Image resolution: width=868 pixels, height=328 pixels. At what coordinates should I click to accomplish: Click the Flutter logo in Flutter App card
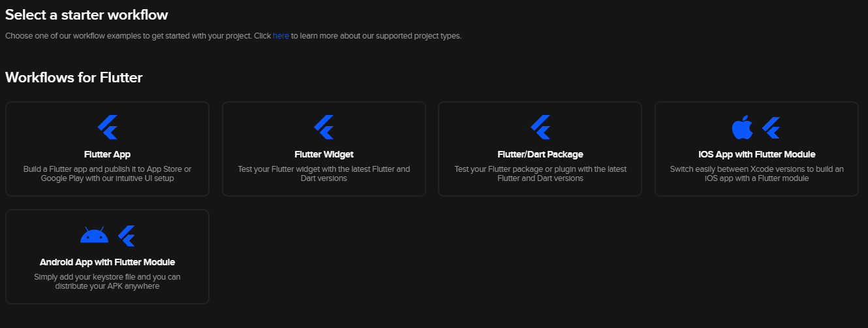point(107,127)
